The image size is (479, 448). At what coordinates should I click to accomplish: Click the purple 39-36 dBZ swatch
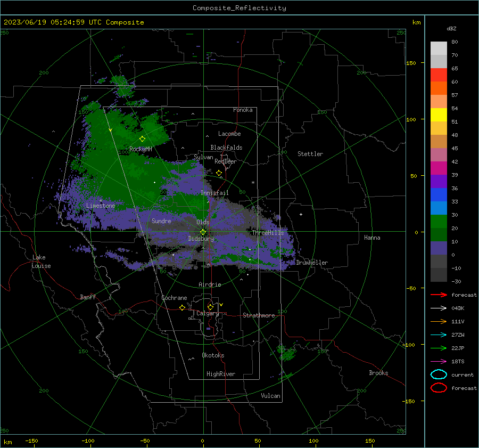tap(439, 182)
